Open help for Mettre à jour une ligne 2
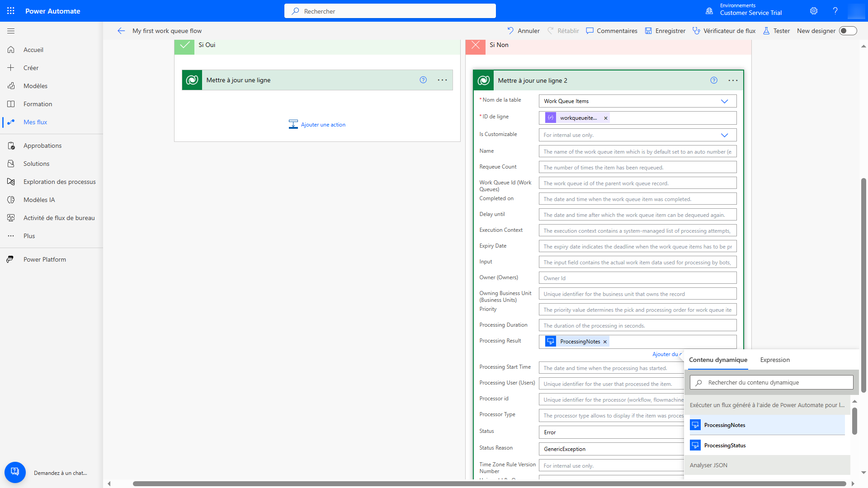The image size is (868, 488). 714,80
